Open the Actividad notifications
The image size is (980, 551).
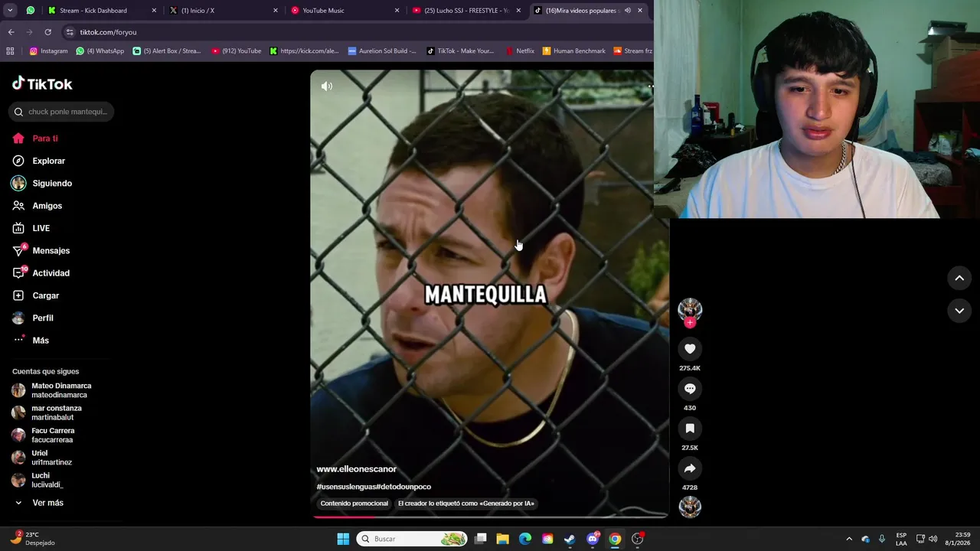(x=41, y=273)
